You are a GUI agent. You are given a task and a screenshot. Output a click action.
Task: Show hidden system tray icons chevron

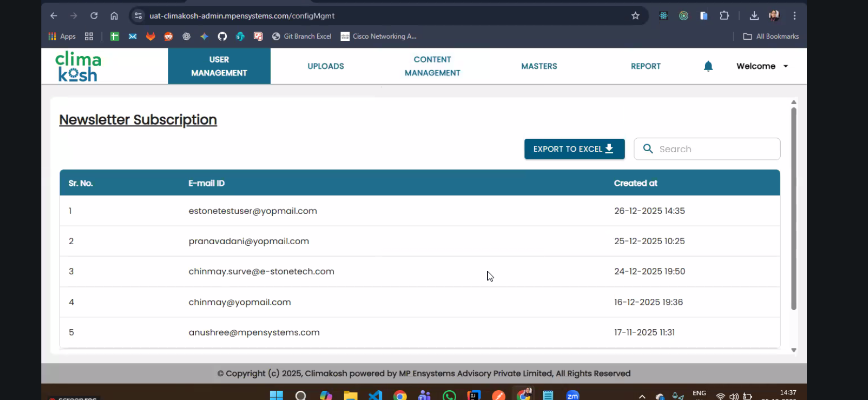coord(642,396)
